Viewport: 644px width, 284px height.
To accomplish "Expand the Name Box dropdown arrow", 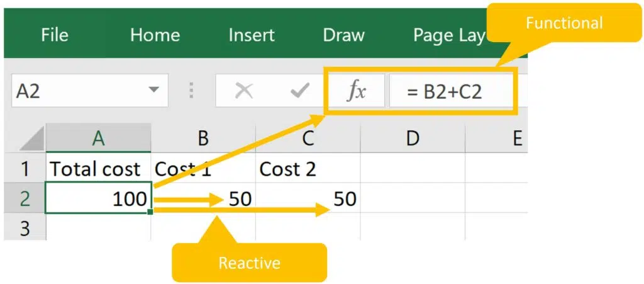I will pos(153,91).
